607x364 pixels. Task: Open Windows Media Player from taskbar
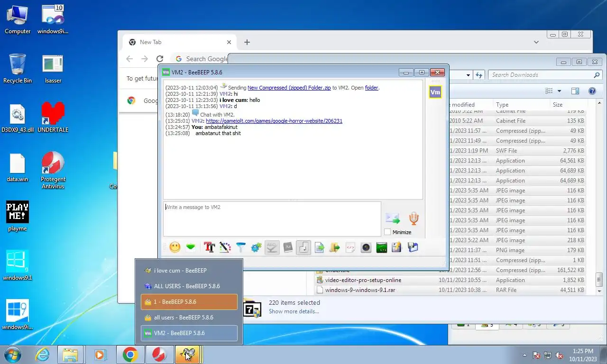pos(100,355)
